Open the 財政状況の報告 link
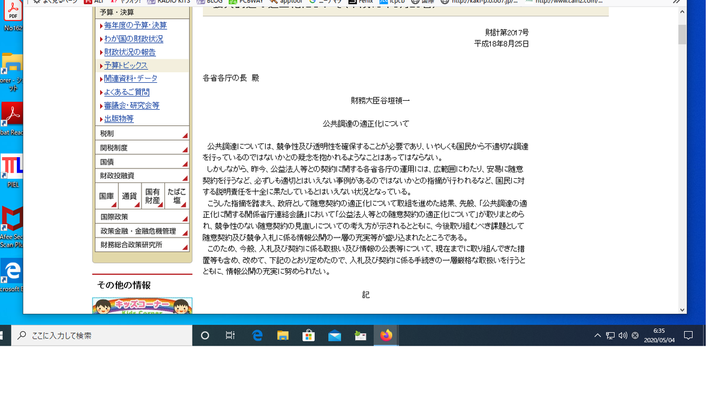The height and width of the screenshot is (405, 720). click(x=130, y=52)
